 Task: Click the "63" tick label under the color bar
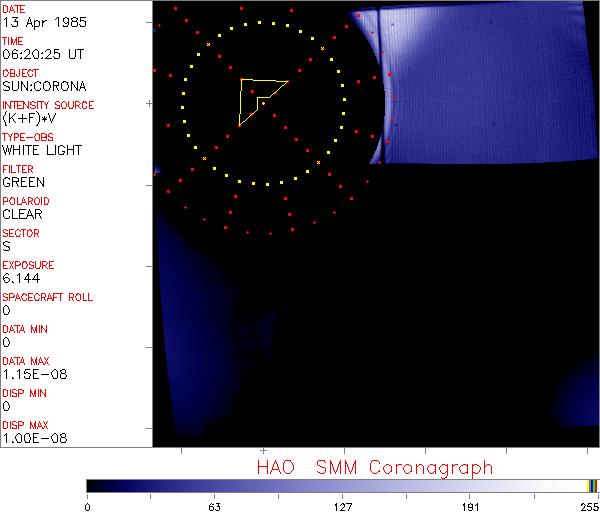tap(213, 506)
